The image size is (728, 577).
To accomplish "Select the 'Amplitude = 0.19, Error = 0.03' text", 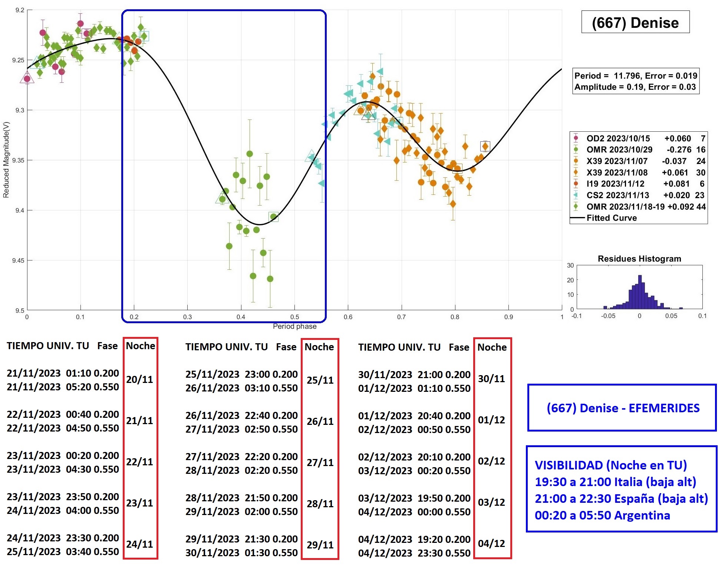I will point(635,87).
